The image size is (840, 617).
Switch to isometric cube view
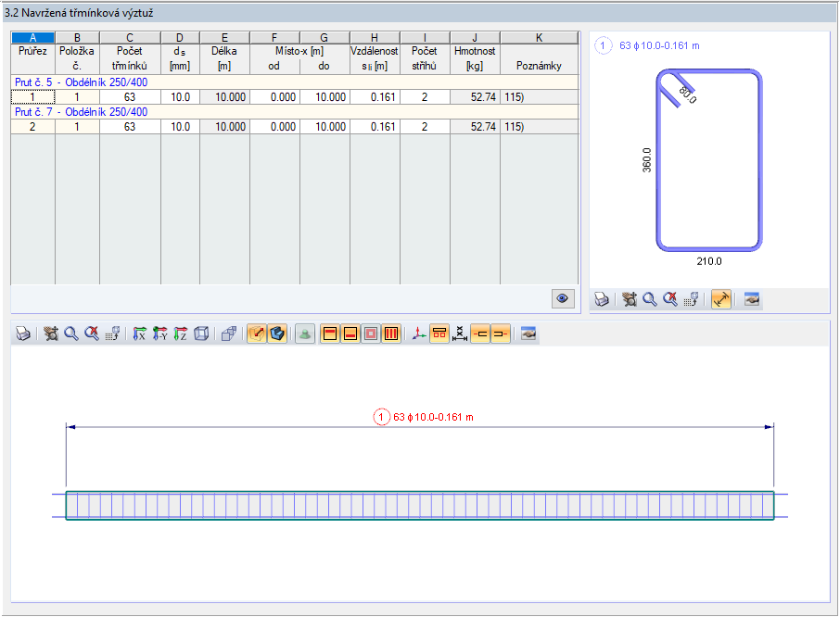point(201,334)
